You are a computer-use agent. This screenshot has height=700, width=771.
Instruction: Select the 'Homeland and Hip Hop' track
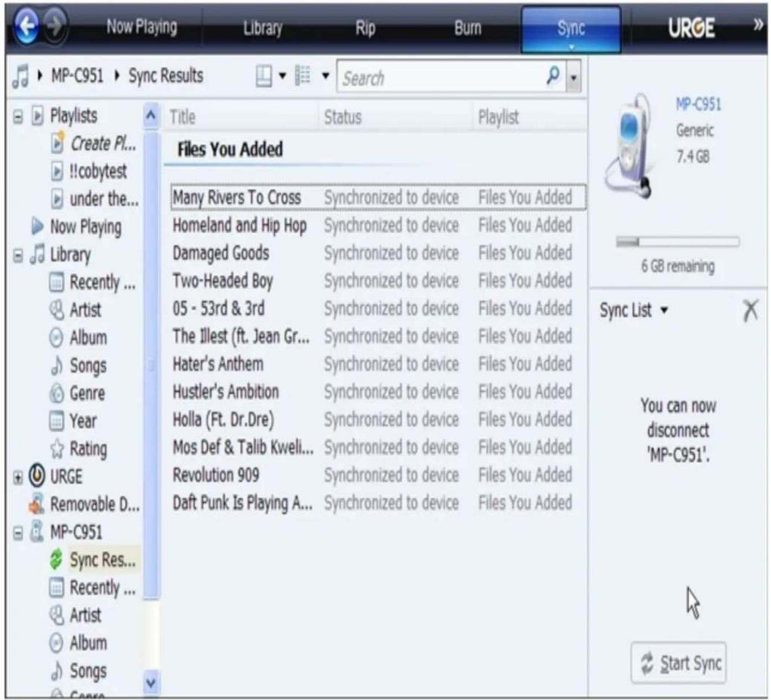240,225
